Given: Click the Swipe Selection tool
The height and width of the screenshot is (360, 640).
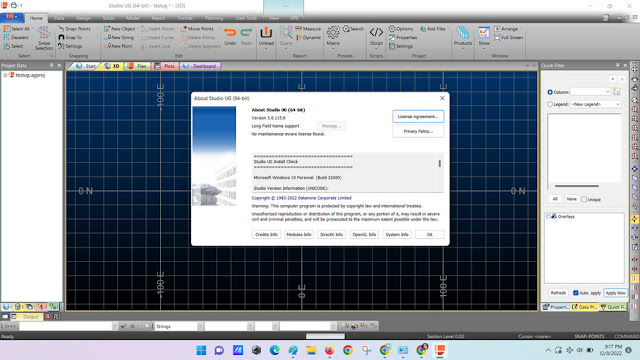Looking at the screenshot, I should pyautogui.click(x=44, y=38).
